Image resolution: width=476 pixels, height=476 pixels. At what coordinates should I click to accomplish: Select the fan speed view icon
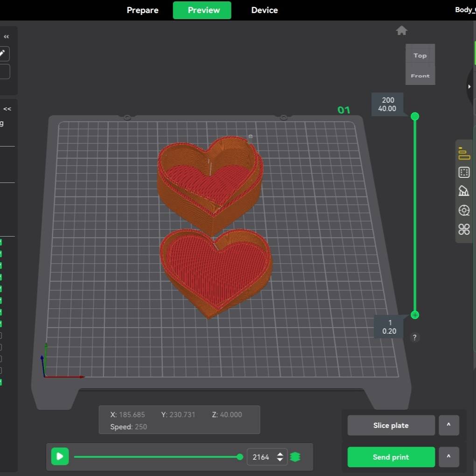464,210
